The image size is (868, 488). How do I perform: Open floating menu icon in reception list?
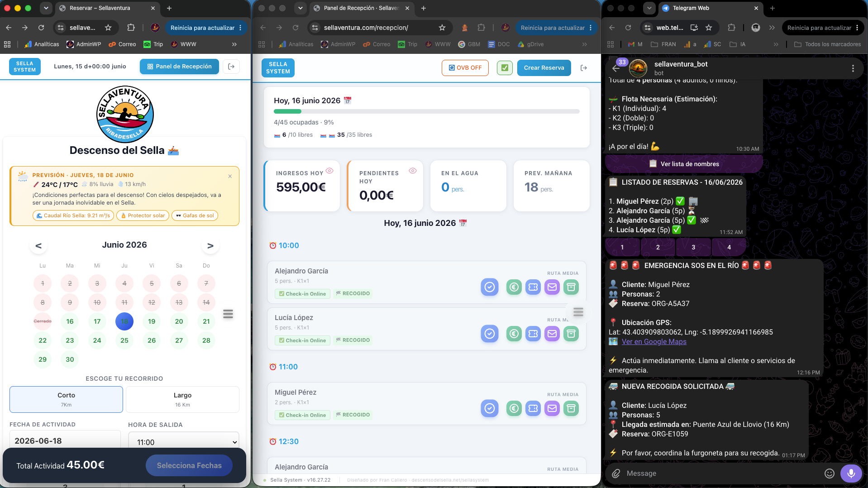tap(578, 312)
